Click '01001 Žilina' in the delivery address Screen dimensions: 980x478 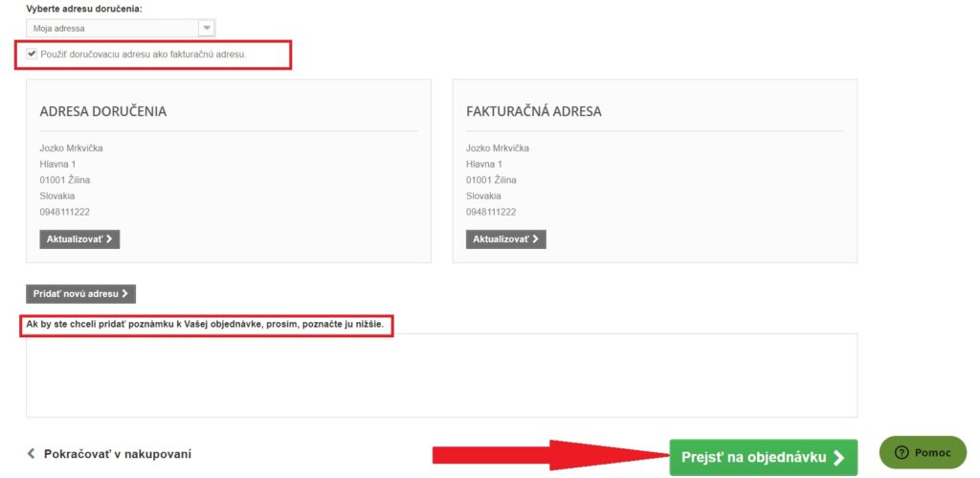tap(65, 180)
